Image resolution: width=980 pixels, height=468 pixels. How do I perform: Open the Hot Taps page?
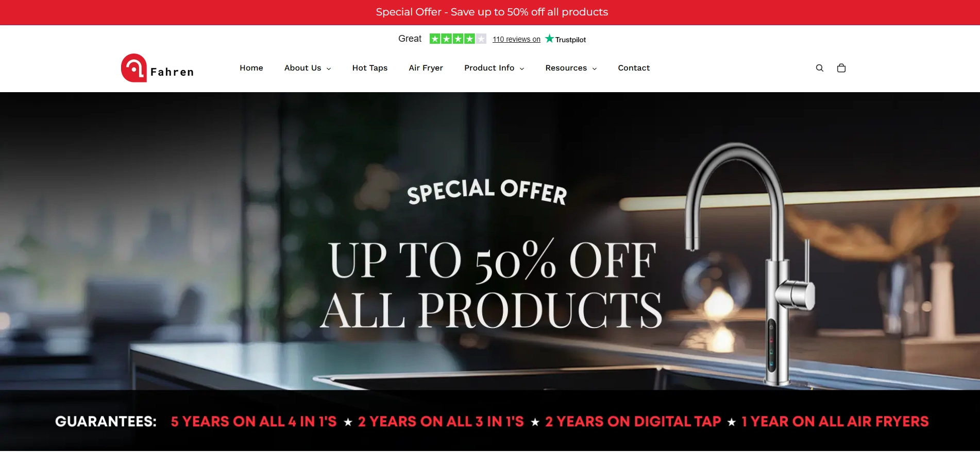370,68
